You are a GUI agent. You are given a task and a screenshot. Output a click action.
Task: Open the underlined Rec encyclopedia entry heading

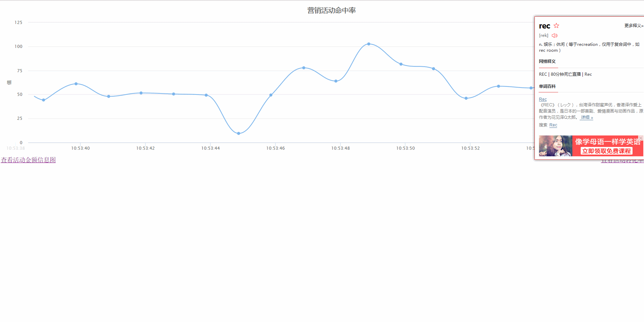tap(543, 99)
